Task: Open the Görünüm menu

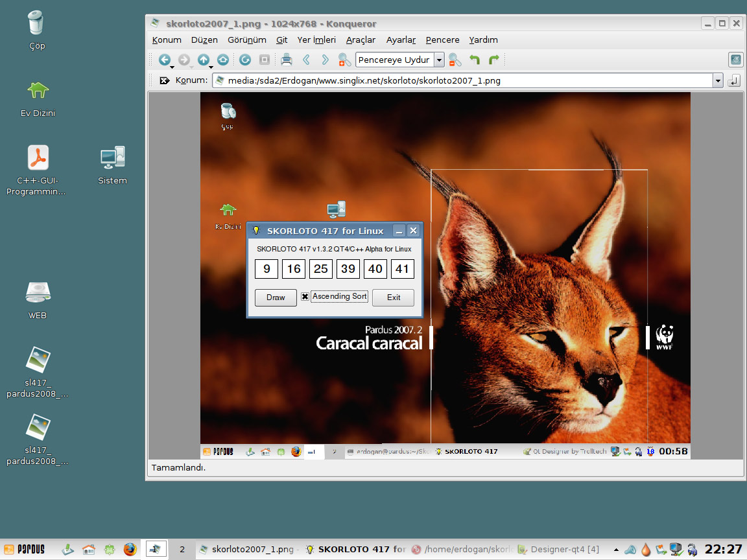Action: coord(246,40)
